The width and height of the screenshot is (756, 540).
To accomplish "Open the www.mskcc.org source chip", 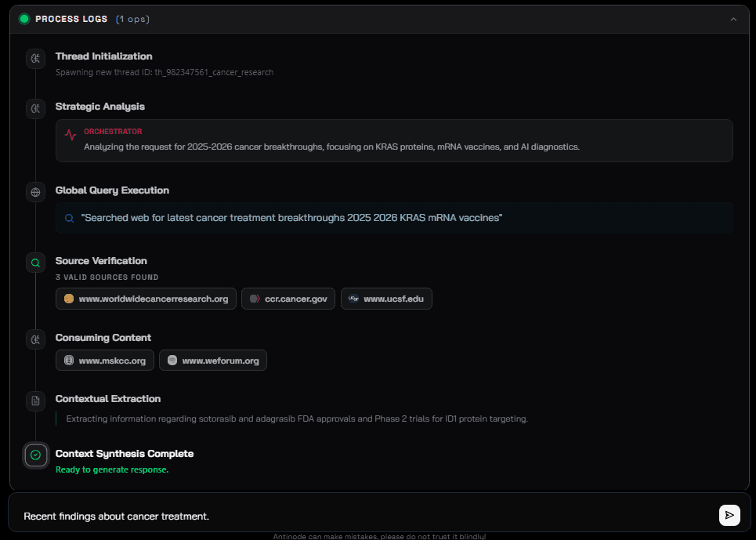I will tap(104, 361).
